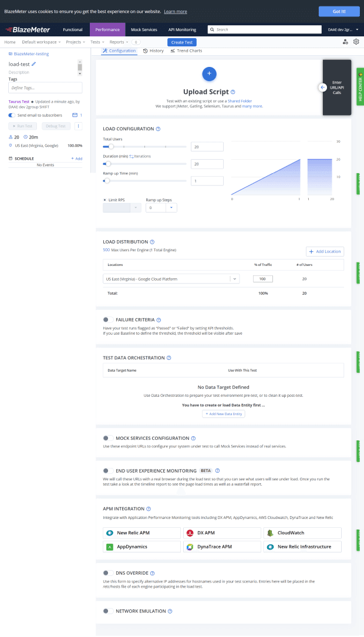The height and width of the screenshot is (637, 364).
Task: Open the Ramp up Steps dropdown
Action: click(171, 208)
